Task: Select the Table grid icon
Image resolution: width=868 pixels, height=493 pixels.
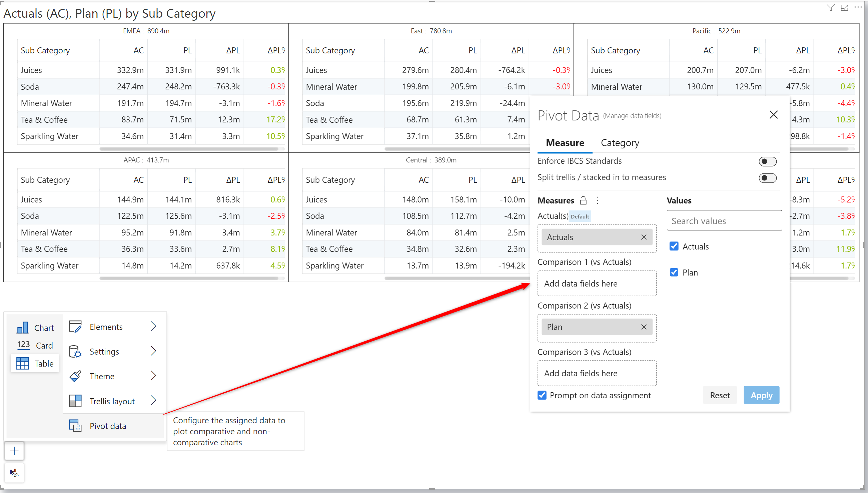Action: coord(22,363)
